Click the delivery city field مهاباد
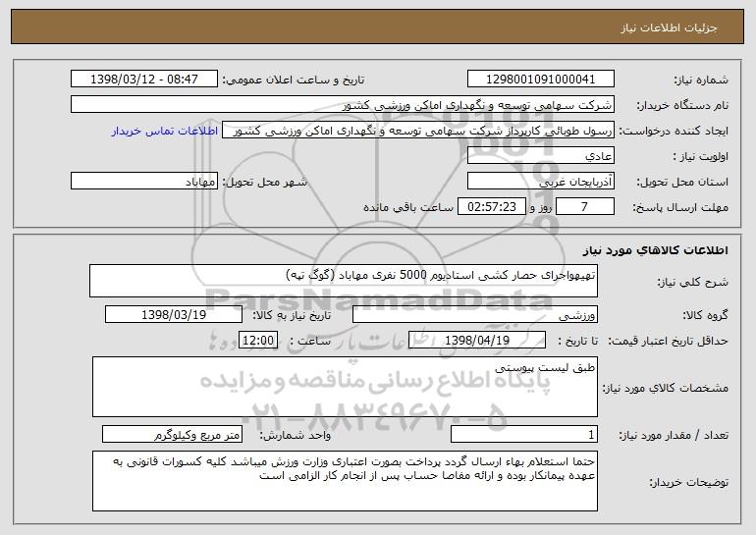 tap(144, 182)
